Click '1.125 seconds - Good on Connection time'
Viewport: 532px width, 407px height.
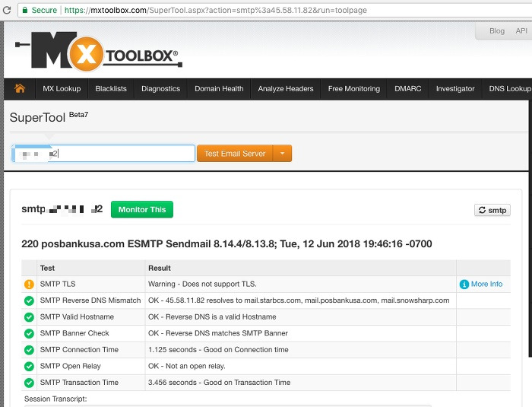(218, 350)
